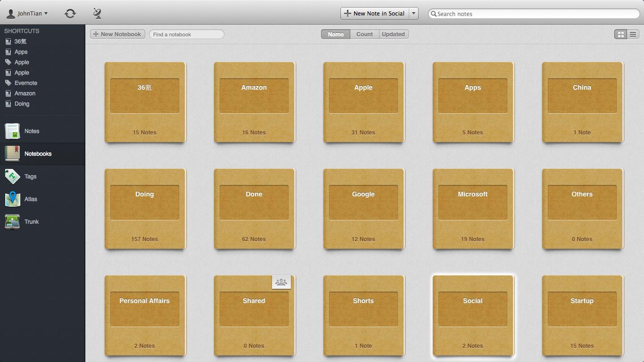644x362 pixels.
Task: Click the Doing shortcut text
Action: click(22, 104)
